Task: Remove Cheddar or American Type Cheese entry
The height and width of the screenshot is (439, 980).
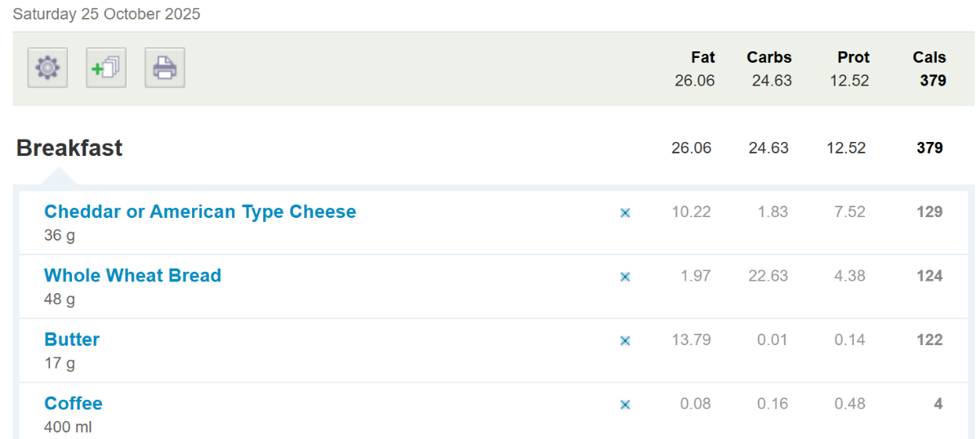Action: tap(625, 213)
